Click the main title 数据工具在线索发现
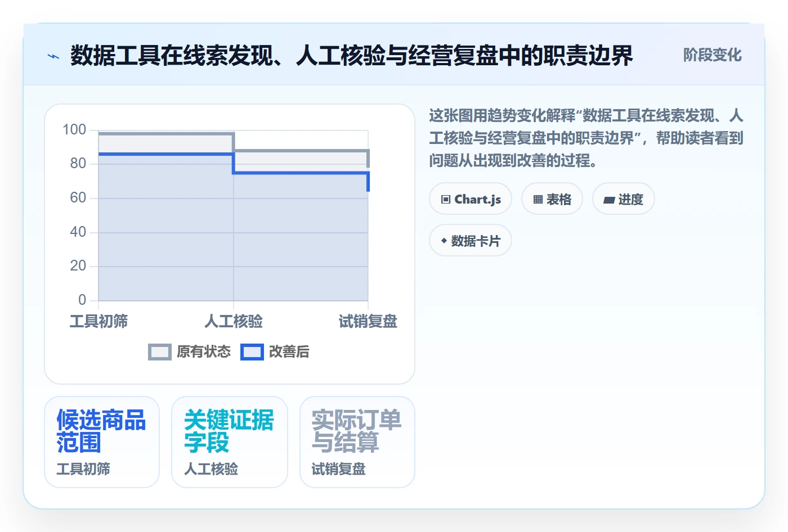 (352, 56)
